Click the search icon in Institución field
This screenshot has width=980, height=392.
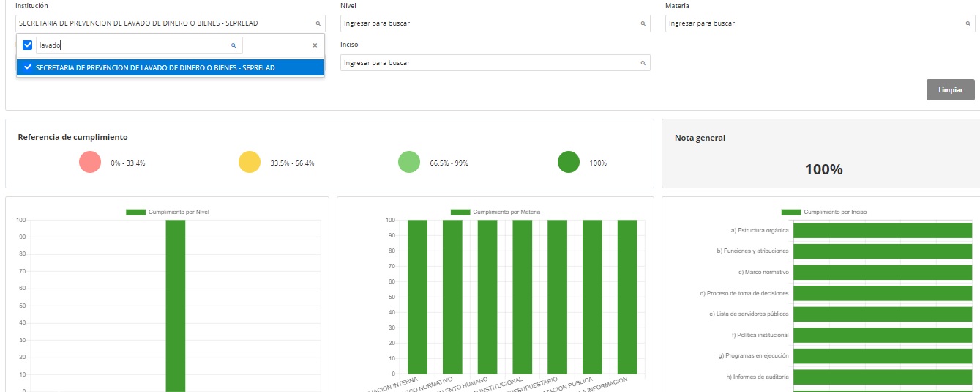click(x=318, y=23)
